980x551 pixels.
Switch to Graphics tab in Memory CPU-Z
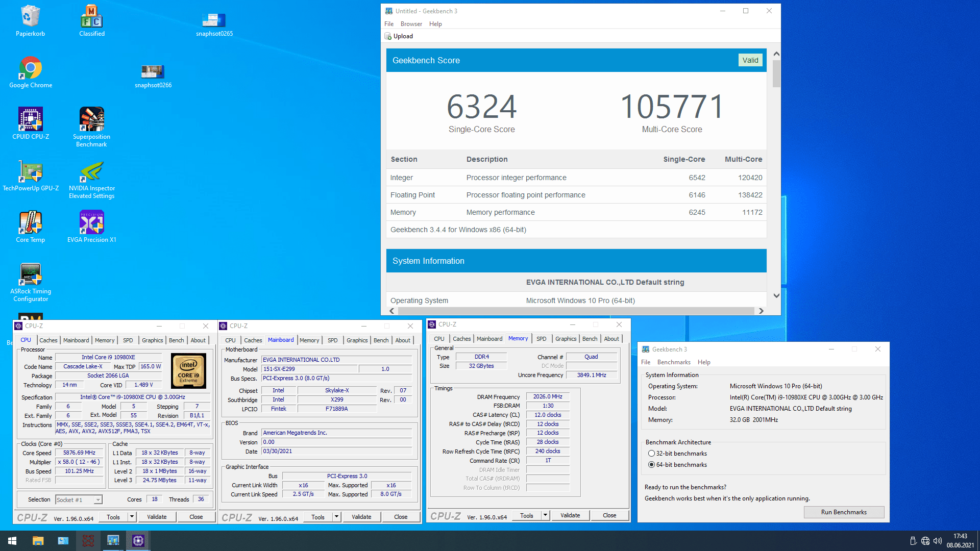click(x=566, y=339)
